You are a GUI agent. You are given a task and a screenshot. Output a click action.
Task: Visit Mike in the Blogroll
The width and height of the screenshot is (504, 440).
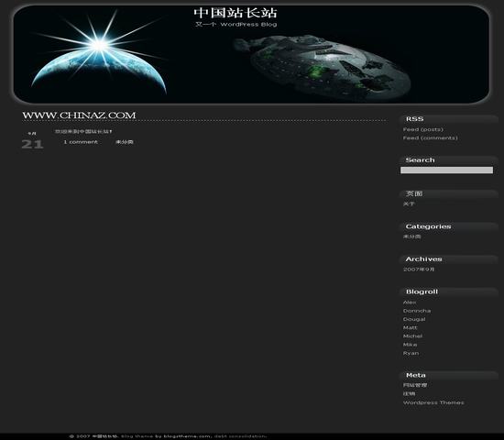(411, 345)
